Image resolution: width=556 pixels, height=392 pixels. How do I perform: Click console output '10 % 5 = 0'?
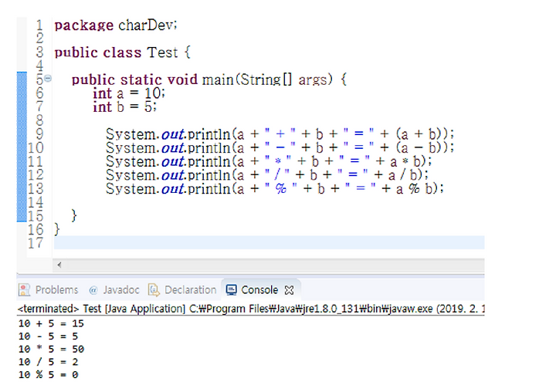(x=48, y=374)
